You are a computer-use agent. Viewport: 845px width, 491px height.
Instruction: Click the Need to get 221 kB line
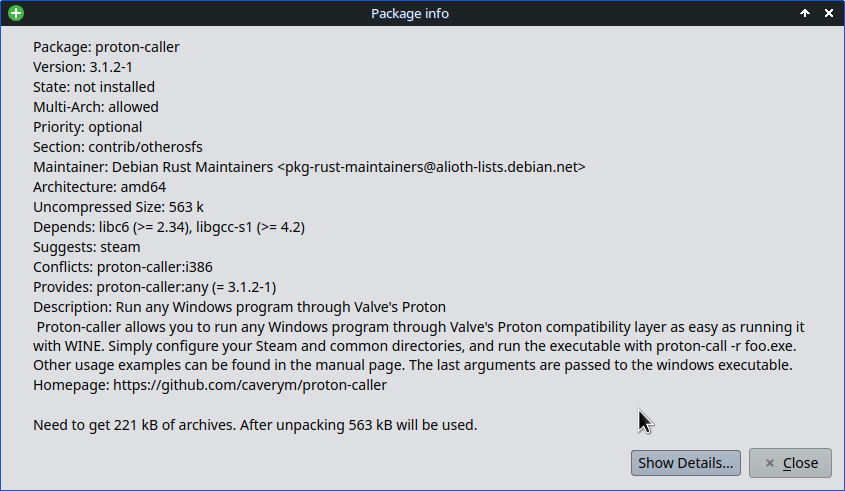255,425
